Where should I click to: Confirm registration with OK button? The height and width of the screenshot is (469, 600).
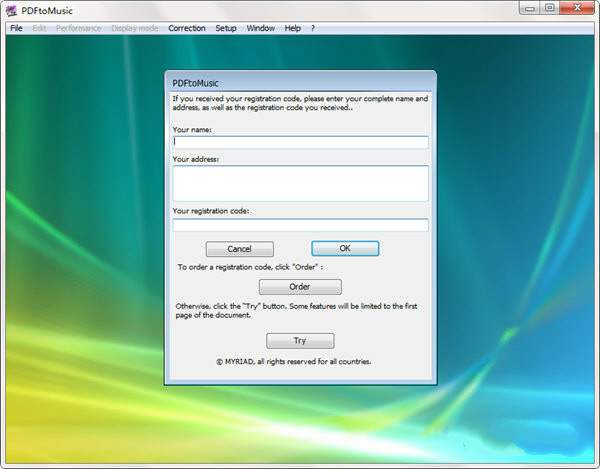345,249
